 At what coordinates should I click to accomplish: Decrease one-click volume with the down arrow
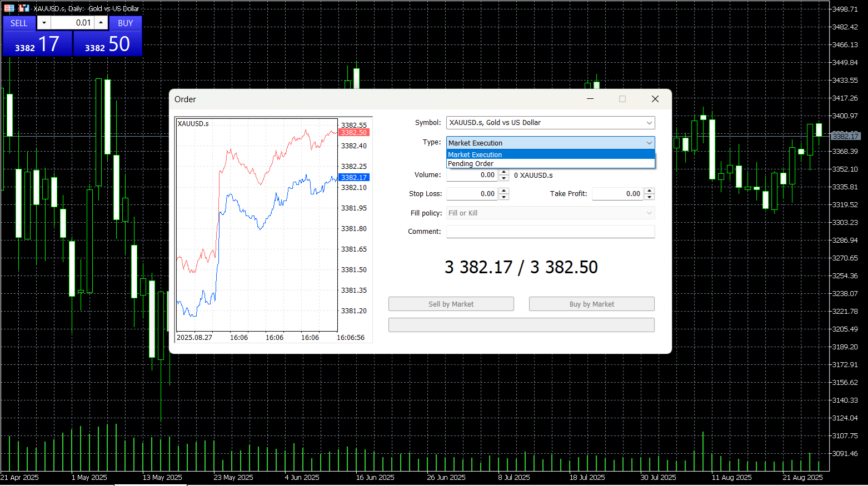(44, 23)
